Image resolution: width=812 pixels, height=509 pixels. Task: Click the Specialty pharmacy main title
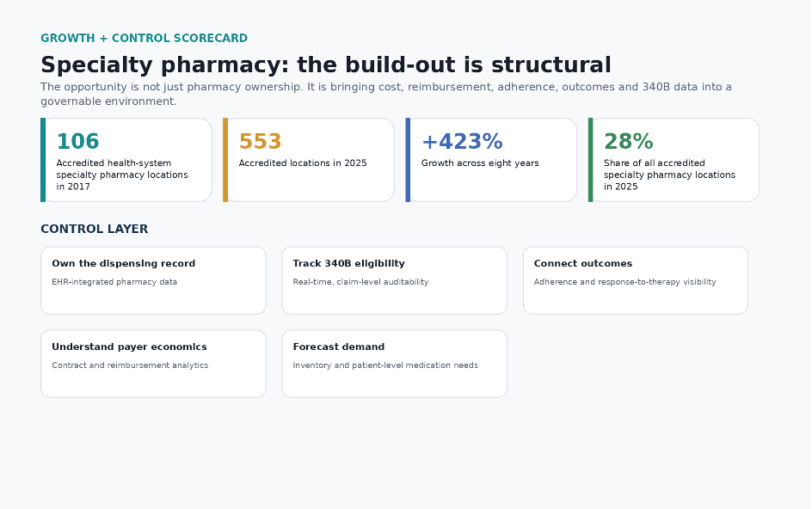click(x=326, y=65)
